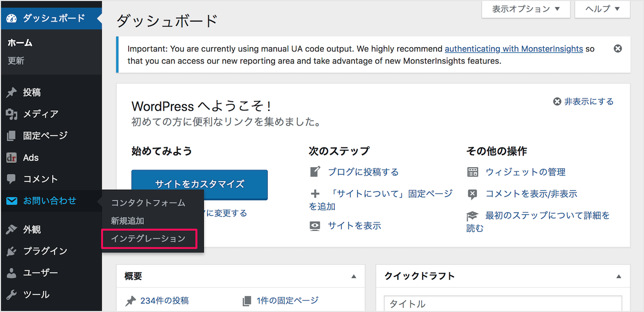Open the 「サイトについて」固定ページを追加 link
The width and height of the screenshot is (644, 312).
(x=381, y=200)
